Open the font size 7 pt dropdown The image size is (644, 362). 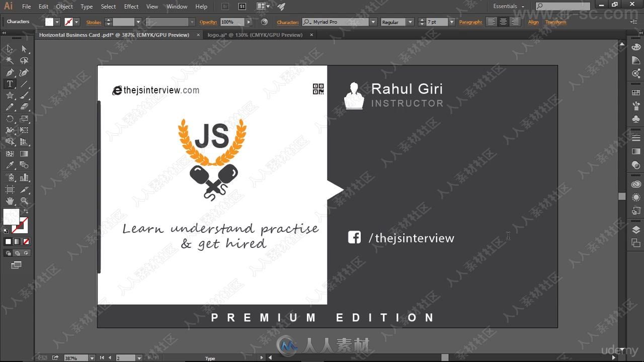(451, 22)
